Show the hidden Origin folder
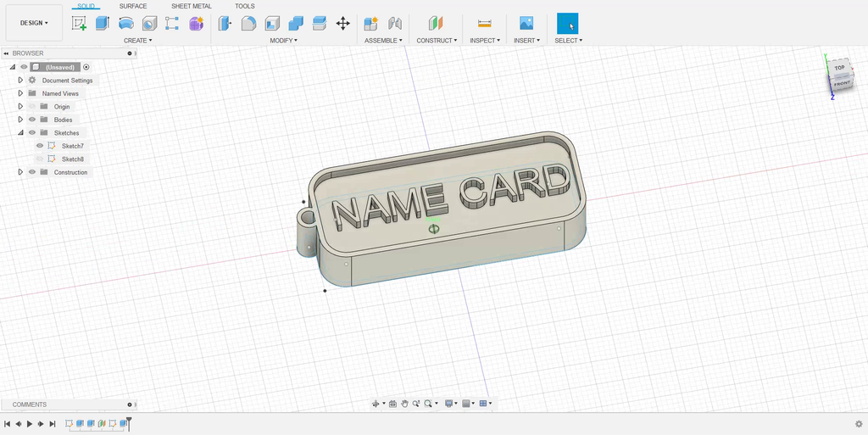The width and height of the screenshot is (868, 435). coord(32,106)
